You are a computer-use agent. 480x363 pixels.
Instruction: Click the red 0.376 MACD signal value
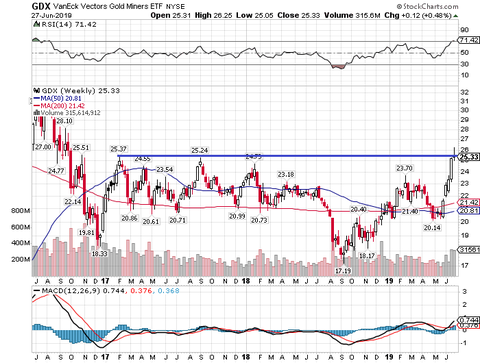[x=141, y=291]
